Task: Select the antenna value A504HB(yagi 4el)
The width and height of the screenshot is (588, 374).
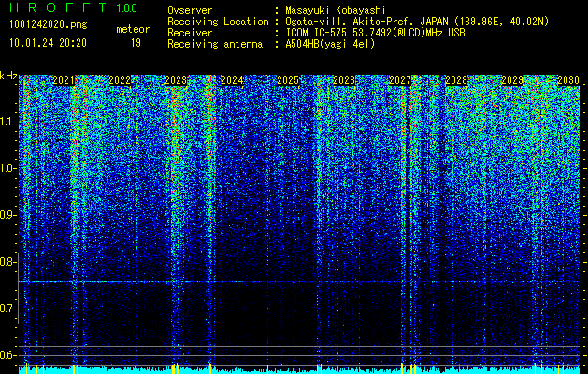Action: pos(330,44)
